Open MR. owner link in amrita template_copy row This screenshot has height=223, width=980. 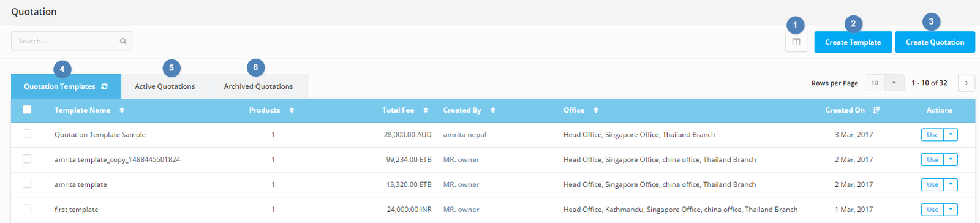pyautogui.click(x=461, y=160)
